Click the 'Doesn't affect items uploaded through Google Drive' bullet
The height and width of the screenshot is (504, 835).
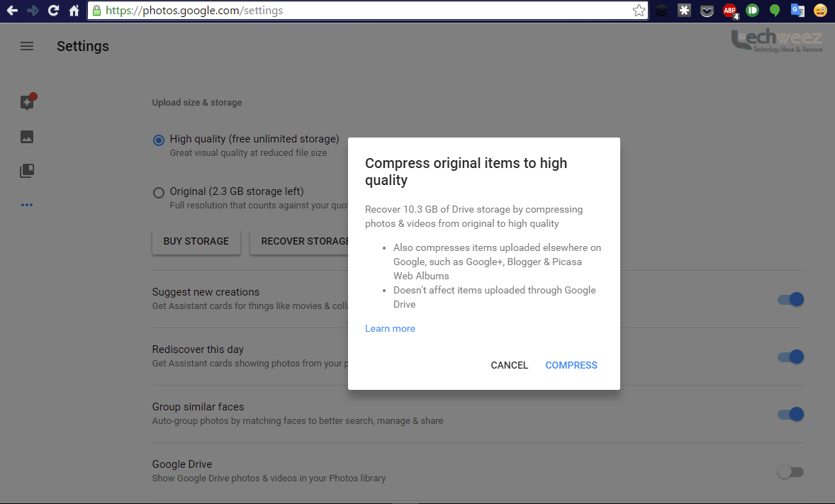[x=494, y=297]
